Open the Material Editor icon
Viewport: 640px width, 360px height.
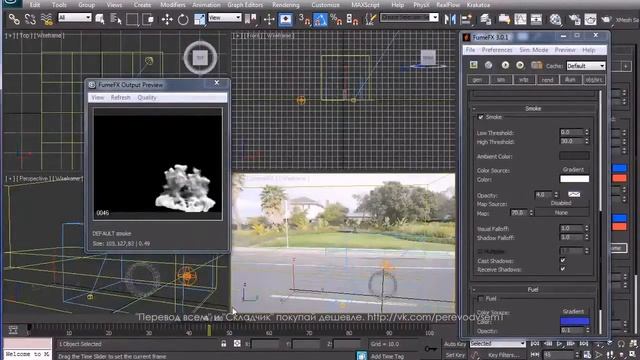[555, 19]
